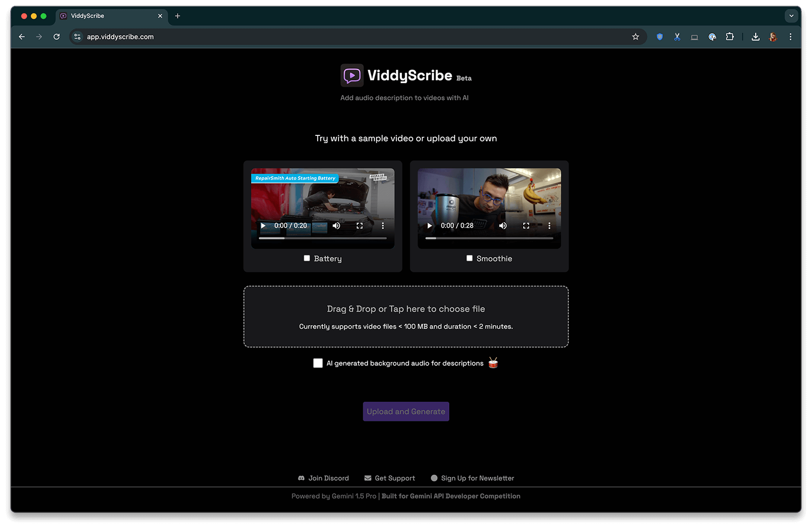Image resolution: width=812 pixels, height=528 pixels.
Task: Click the Battery video seek bar
Action: point(323,237)
